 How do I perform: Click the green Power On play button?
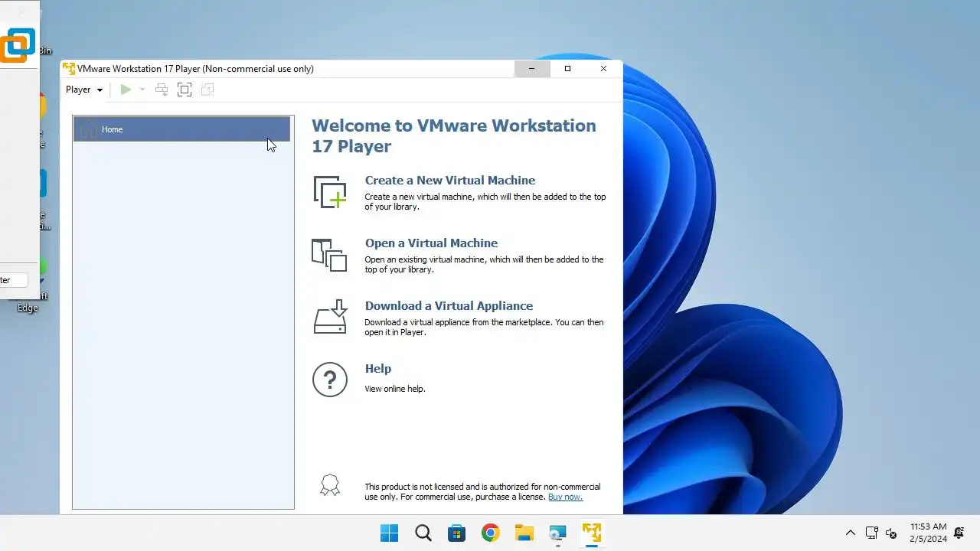[x=126, y=90]
